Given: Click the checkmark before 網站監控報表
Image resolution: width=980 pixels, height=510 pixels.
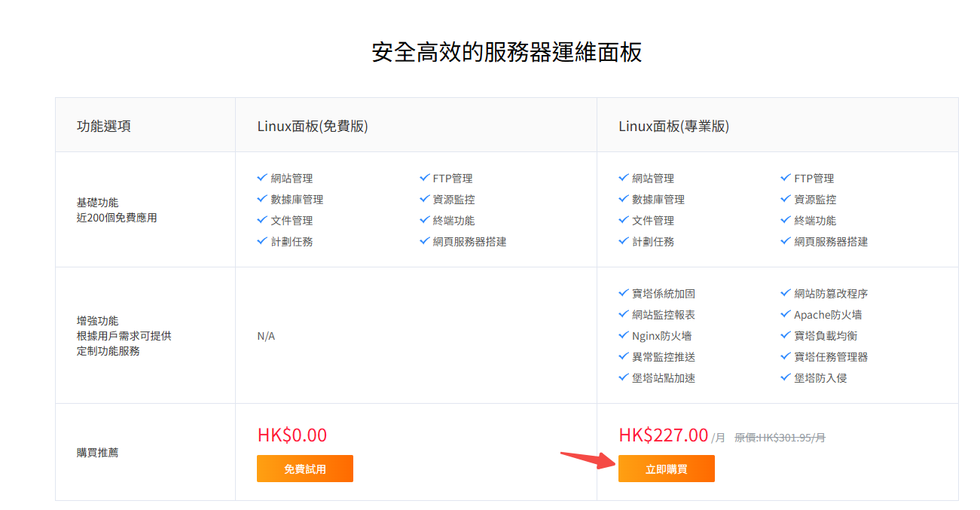Looking at the screenshot, I should [x=624, y=314].
